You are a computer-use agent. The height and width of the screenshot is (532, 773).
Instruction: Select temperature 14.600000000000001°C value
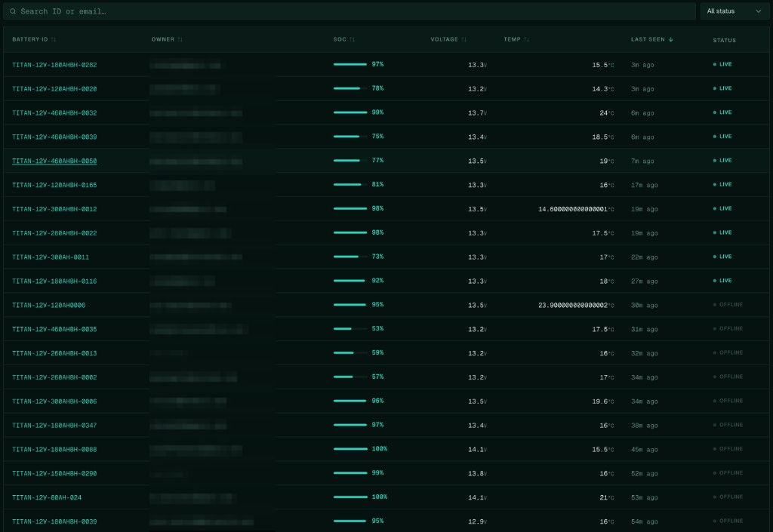tap(576, 209)
